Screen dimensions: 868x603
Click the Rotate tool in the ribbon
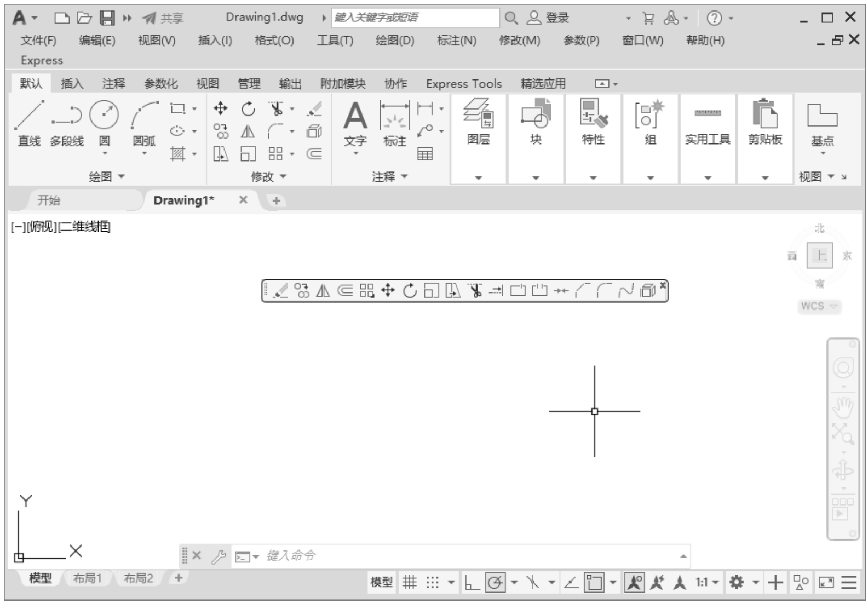pyautogui.click(x=248, y=108)
